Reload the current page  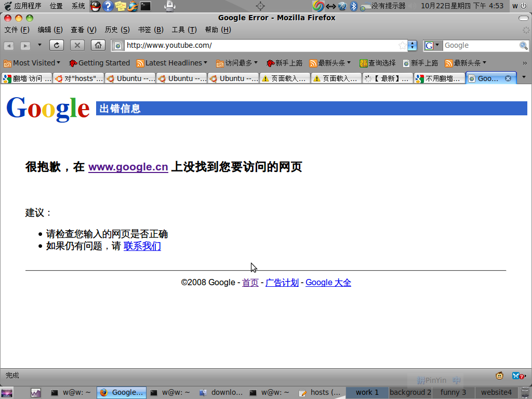57,45
